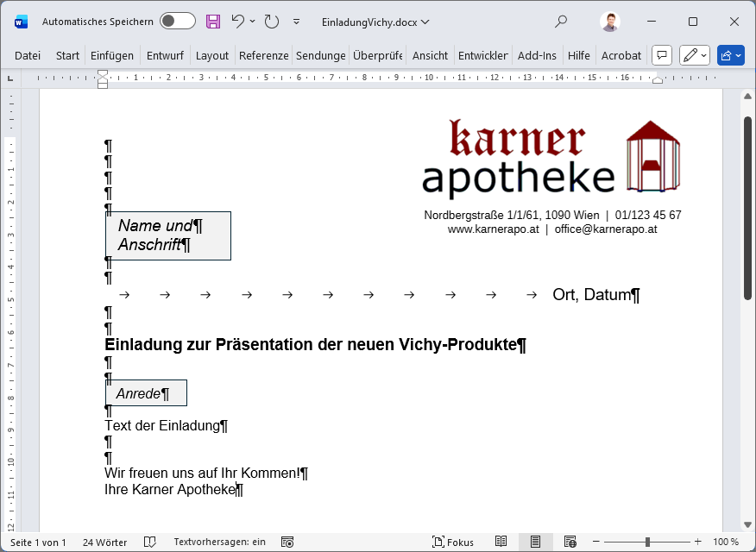Screen dimensions: 756x552
Task: Click the blue Share button
Action: point(730,55)
